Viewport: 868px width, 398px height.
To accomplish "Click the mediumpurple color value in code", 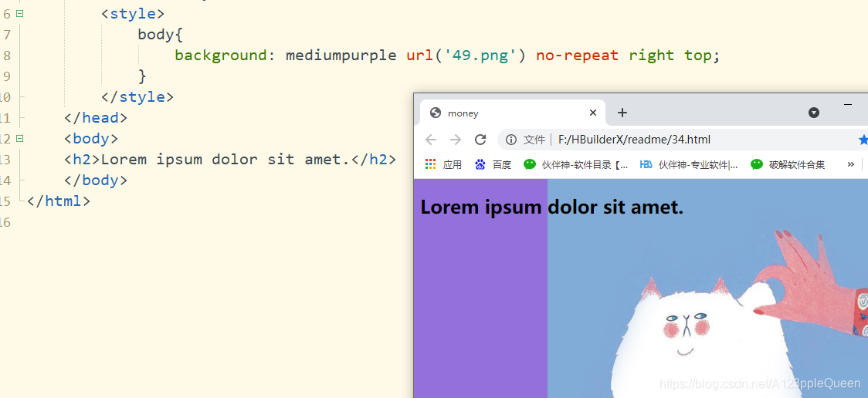I will 341,56.
